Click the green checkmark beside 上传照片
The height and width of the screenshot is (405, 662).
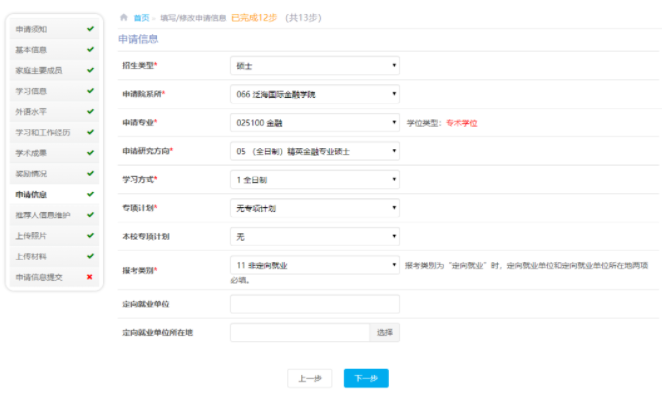[90, 235]
